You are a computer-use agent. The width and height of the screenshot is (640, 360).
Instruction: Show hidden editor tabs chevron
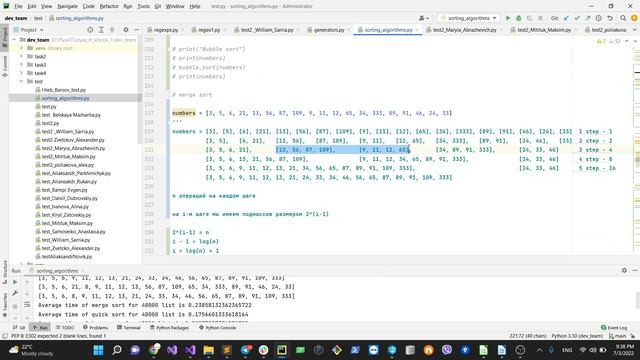tap(635, 30)
